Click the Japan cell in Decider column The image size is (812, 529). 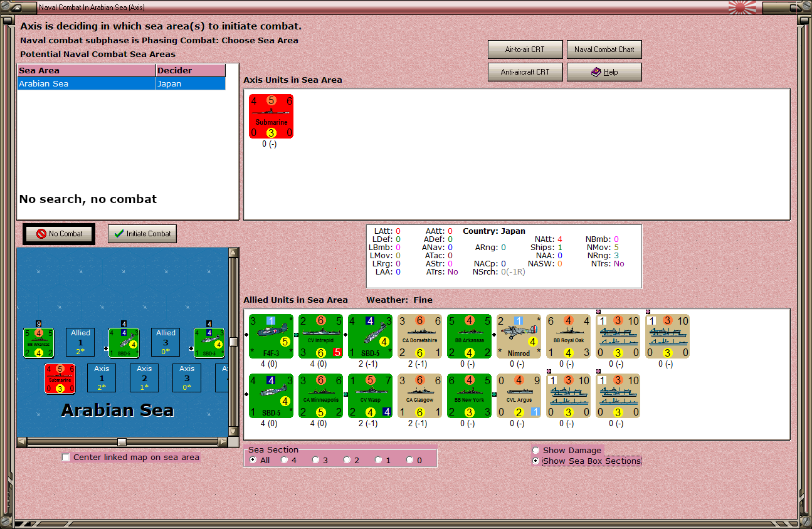click(x=191, y=84)
